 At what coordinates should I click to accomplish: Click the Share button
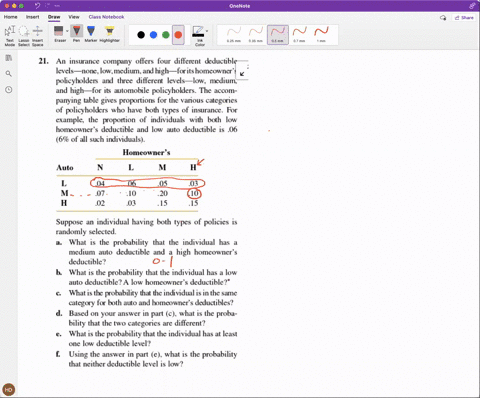click(464, 18)
